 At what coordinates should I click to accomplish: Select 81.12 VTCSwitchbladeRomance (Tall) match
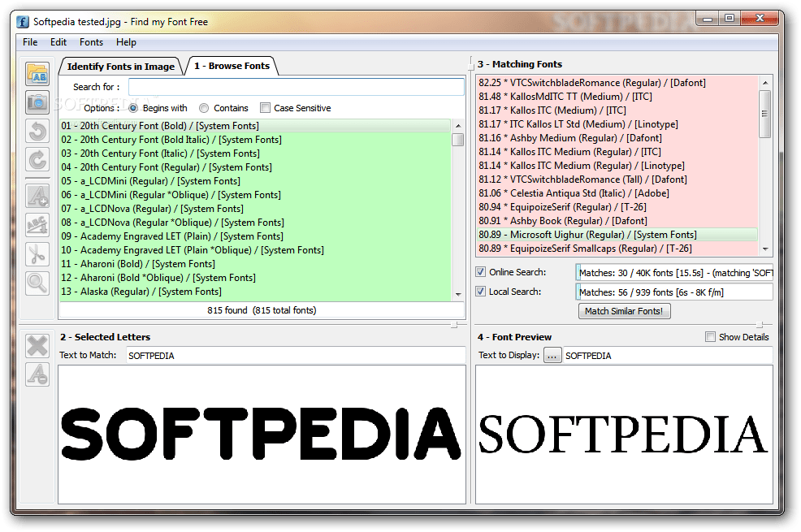tap(617, 179)
